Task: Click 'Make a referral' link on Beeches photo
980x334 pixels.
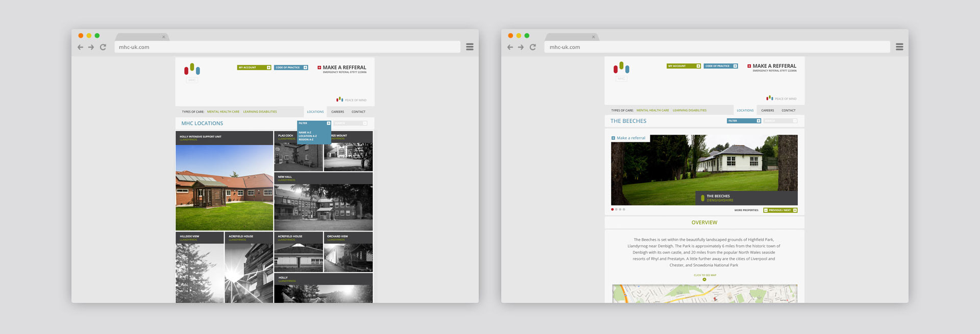Action: point(631,138)
